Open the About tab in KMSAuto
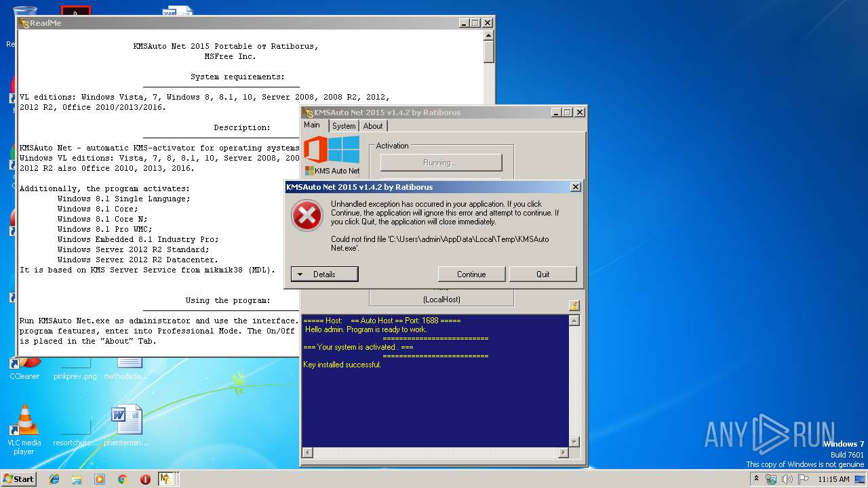Screen dimensions: 868x488 click(x=373, y=126)
